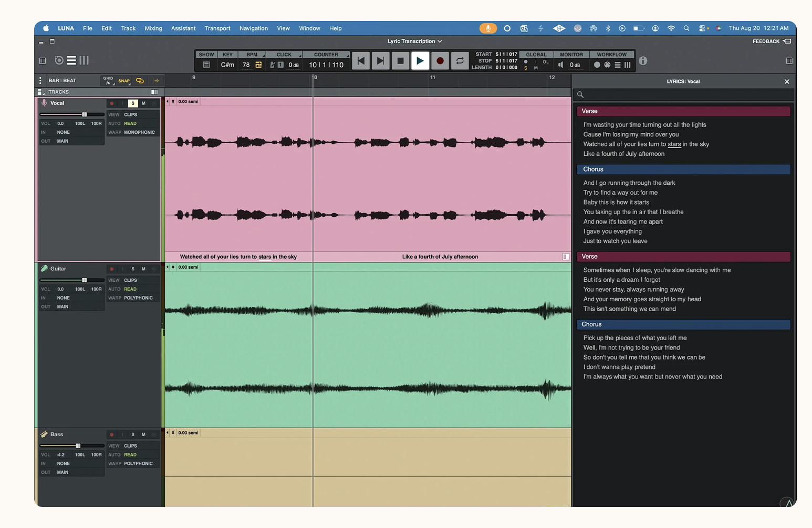Screen dimensions: 812x528
Task: Open the Mixing menu
Action: pyautogui.click(x=153, y=28)
